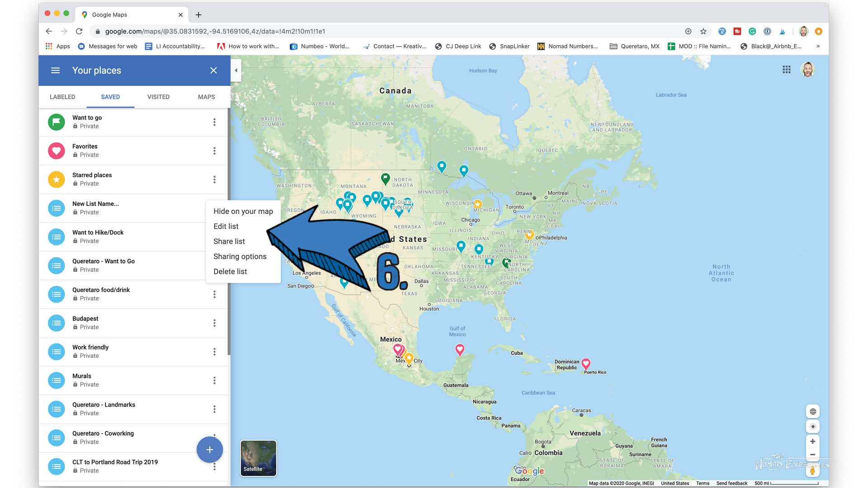The width and height of the screenshot is (868, 488).
Task: Open the Terms link
Action: (x=703, y=483)
